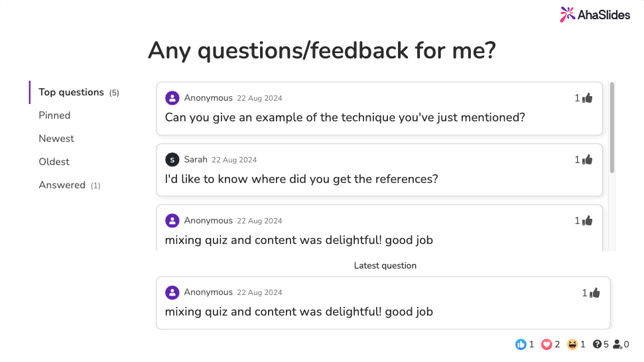
Task: Click the laughing emoji reaction
Action: click(x=572, y=344)
